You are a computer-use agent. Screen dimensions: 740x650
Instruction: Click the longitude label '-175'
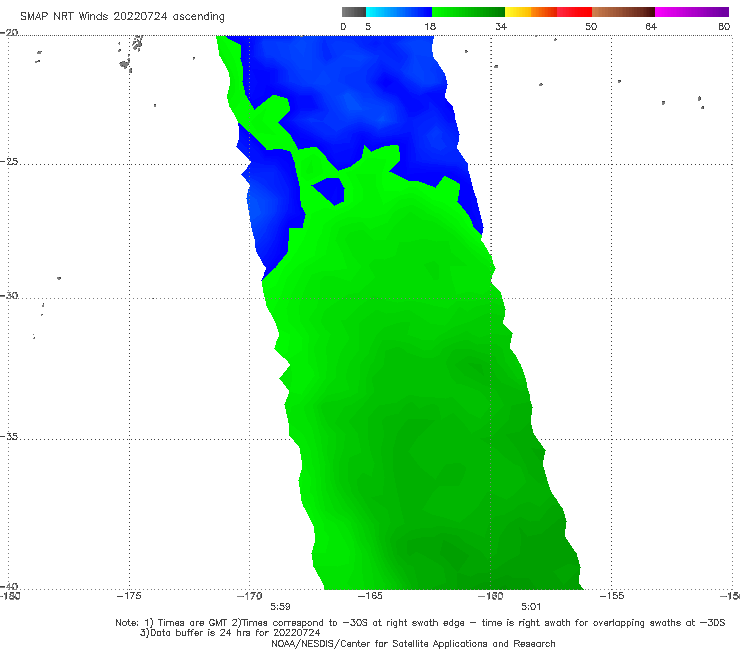pyautogui.click(x=129, y=596)
